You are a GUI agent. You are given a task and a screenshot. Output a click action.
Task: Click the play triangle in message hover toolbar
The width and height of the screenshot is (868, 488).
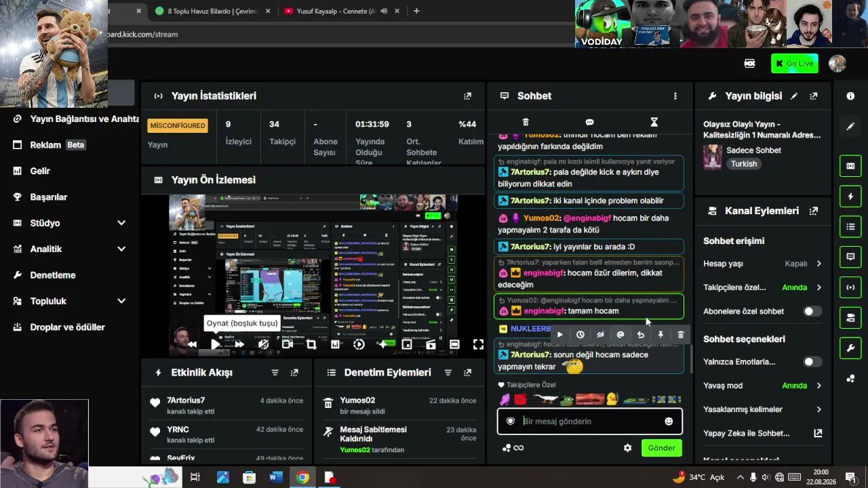pyautogui.click(x=559, y=335)
